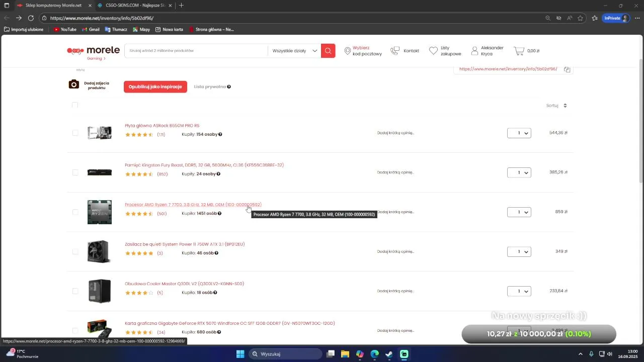Check the Kingston Fury Beast row checkbox
The height and width of the screenshot is (362, 644).
coord(75,172)
